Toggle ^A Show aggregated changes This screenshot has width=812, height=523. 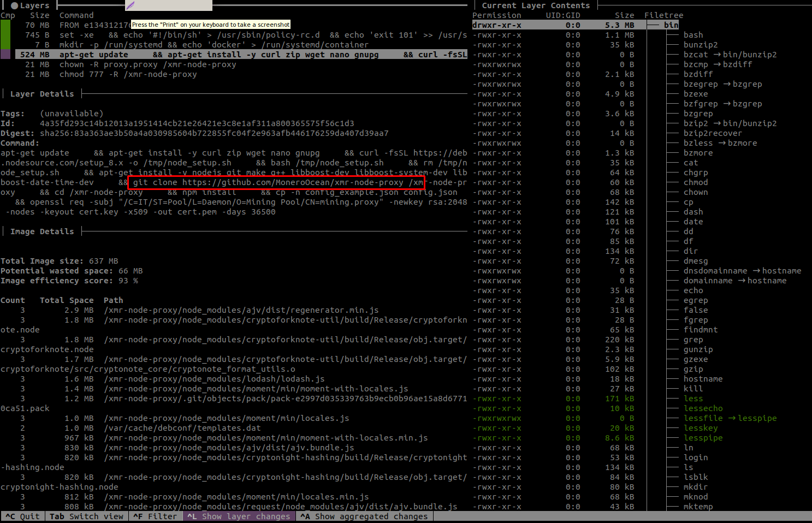click(364, 516)
